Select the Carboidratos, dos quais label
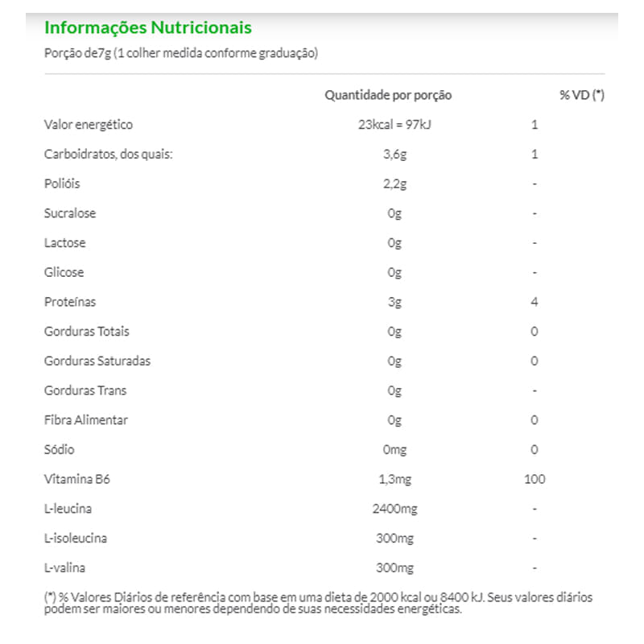644x644 pixels. tap(109, 155)
